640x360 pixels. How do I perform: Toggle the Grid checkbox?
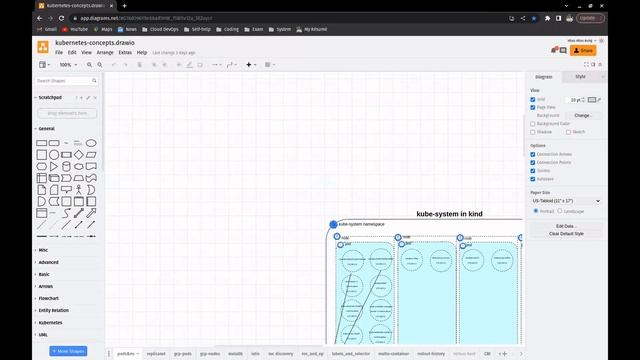(x=533, y=99)
